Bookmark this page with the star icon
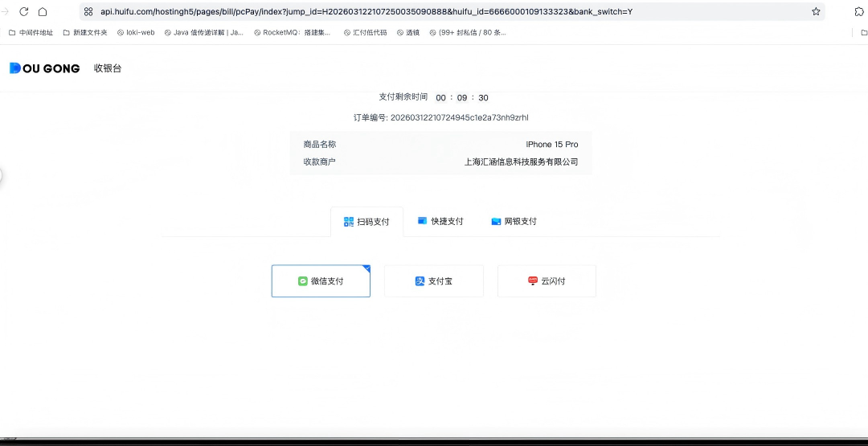868x446 pixels. [816, 11]
